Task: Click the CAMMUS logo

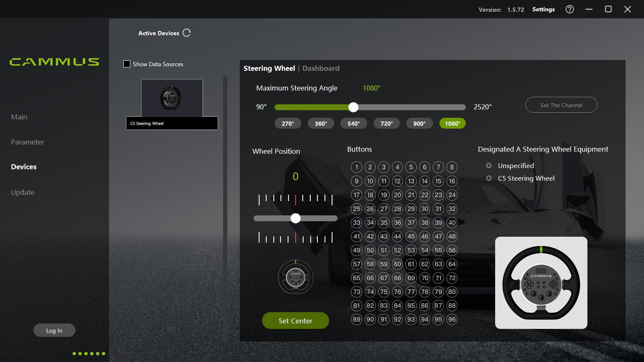Action: pyautogui.click(x=55, y=62)
